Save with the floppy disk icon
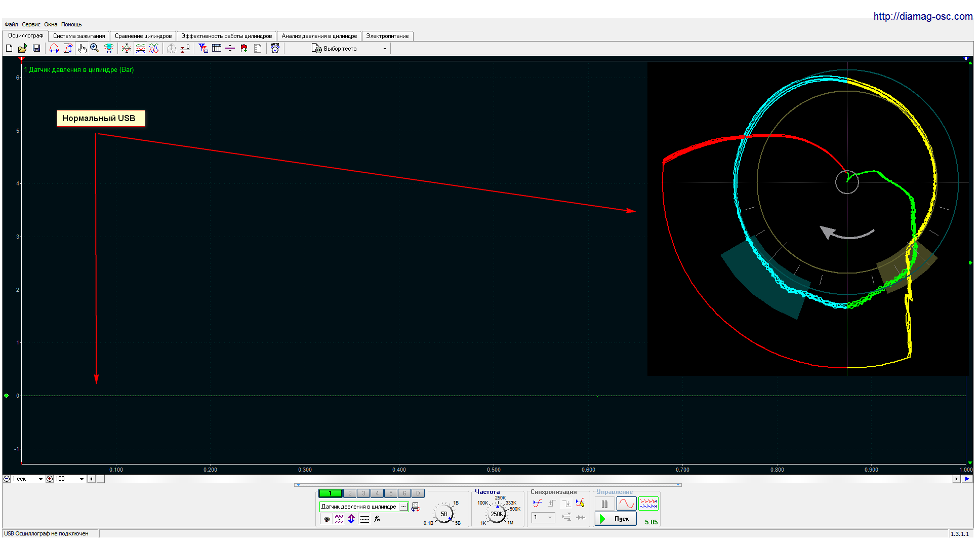This screenshot has width=980, height=540. pyautogui.click(x=36, y=49)
